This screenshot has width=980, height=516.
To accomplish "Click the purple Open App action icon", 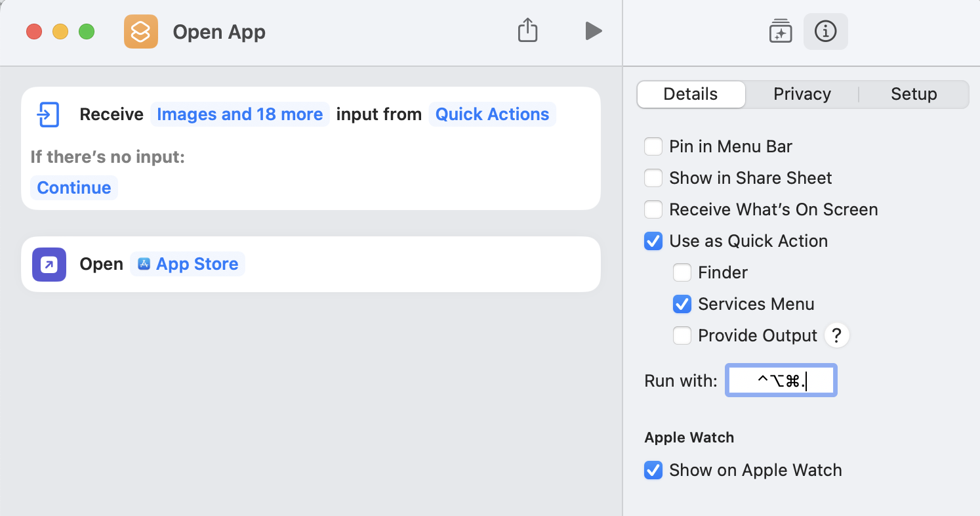I will [49, 264].
